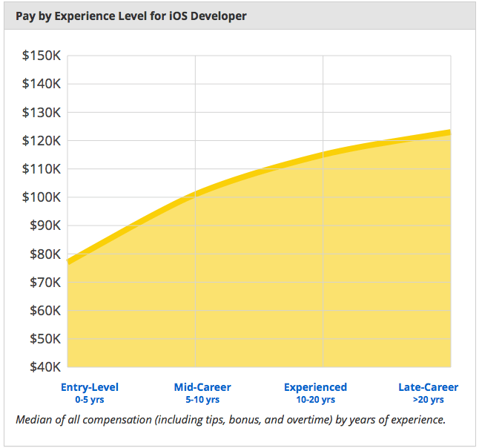Click the $130K axis label
This screenshot has width=479, height=448.
click(x=42, y=113)
